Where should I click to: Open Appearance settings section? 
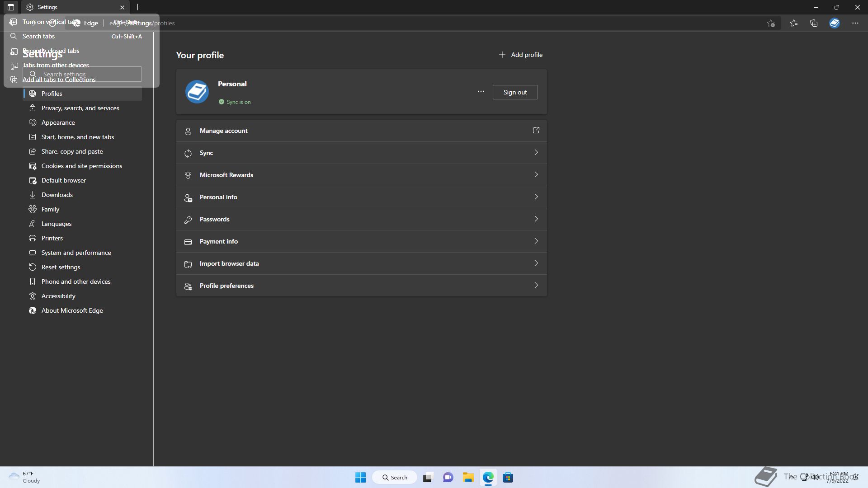click(82, 122)
